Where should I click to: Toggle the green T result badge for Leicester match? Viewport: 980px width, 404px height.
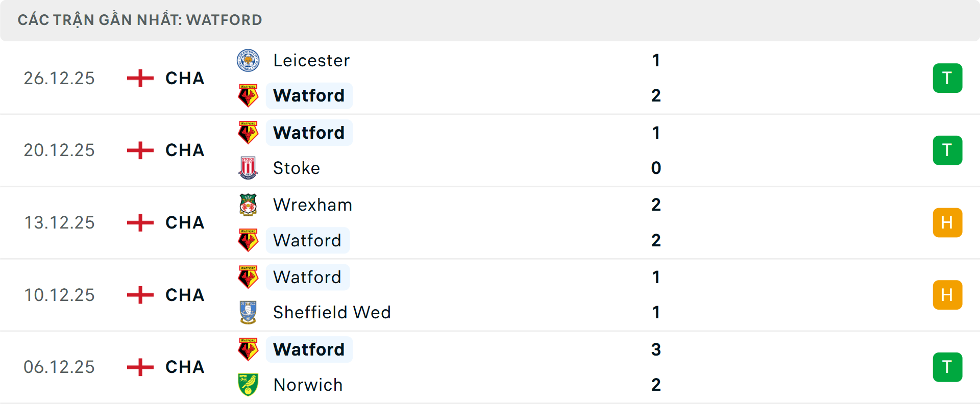point(947,78)
